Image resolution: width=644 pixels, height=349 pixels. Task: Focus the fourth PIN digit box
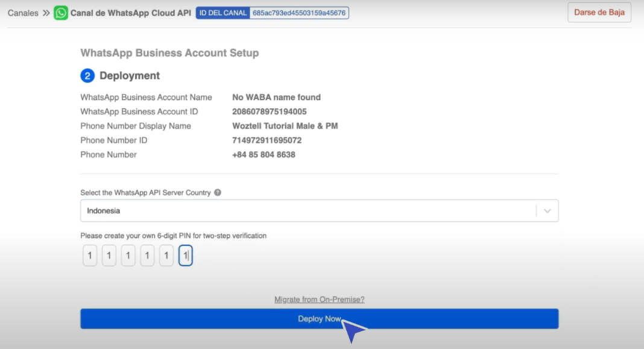147,256
